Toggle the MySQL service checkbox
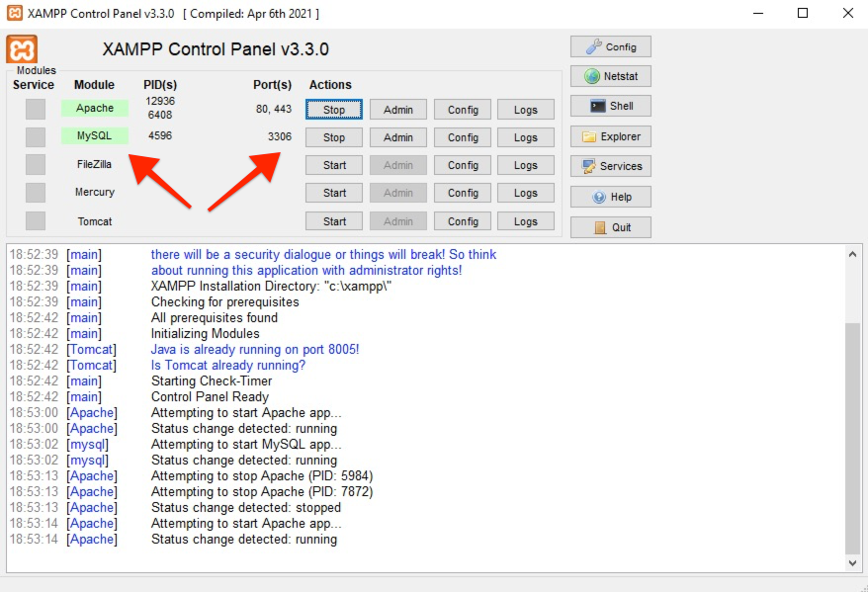Screen dimensions: 868x592 coord(36,136)
